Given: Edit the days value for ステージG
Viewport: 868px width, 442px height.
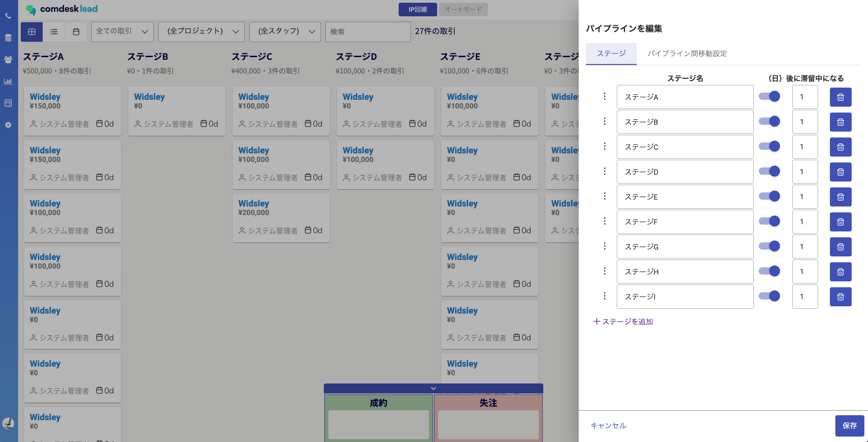Looking at the screenshot, I should point(805,247).
